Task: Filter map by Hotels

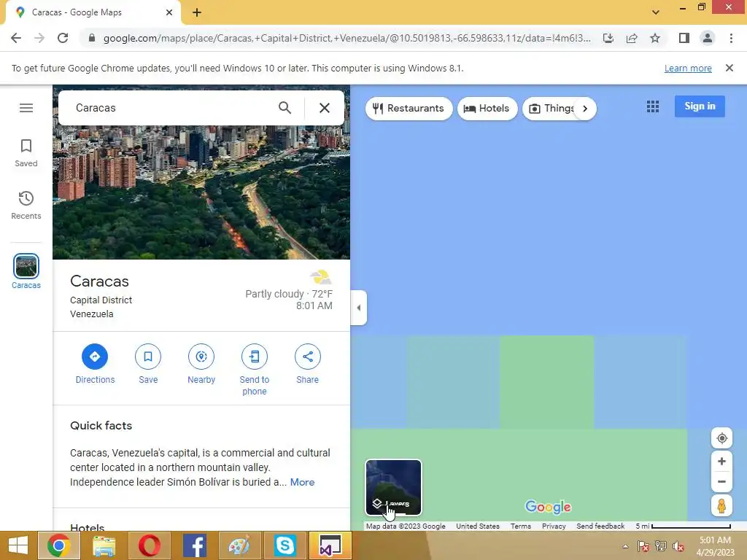Action: [x=487, y=109]
